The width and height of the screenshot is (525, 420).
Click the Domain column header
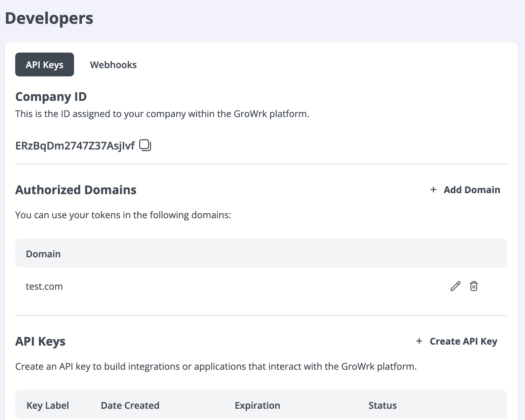[43, 254]
